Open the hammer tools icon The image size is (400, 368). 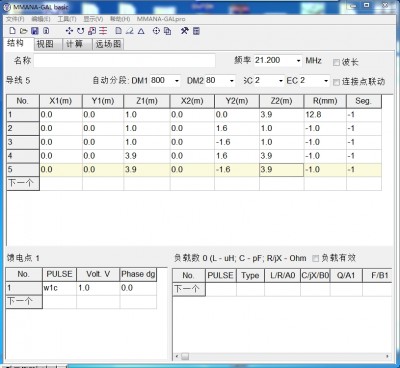[x=184, y=31]
